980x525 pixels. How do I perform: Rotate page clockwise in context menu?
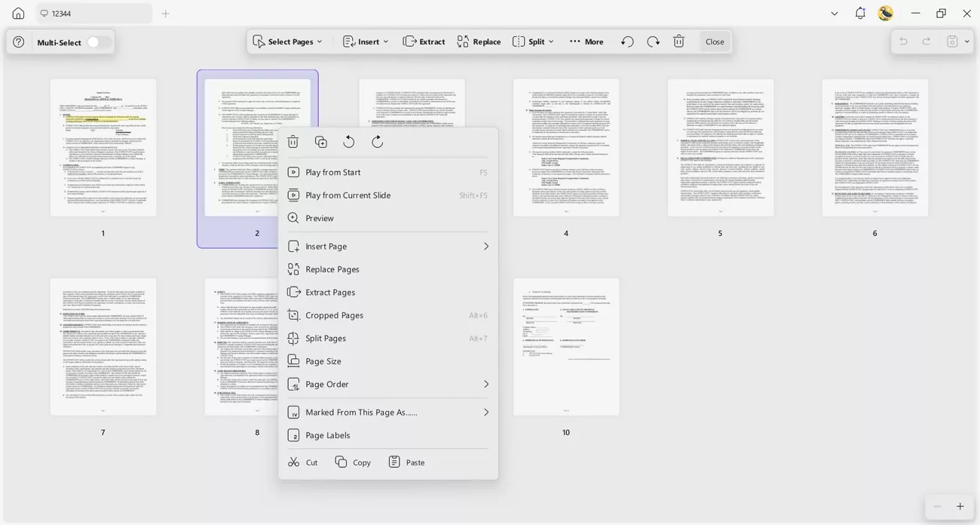[376, 141]
